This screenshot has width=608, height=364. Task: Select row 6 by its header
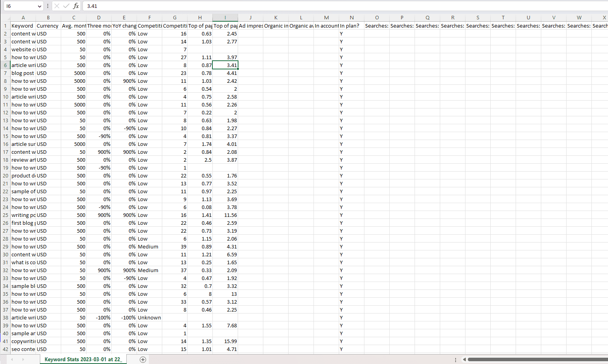pyautogui.click(x=5, y=65)
